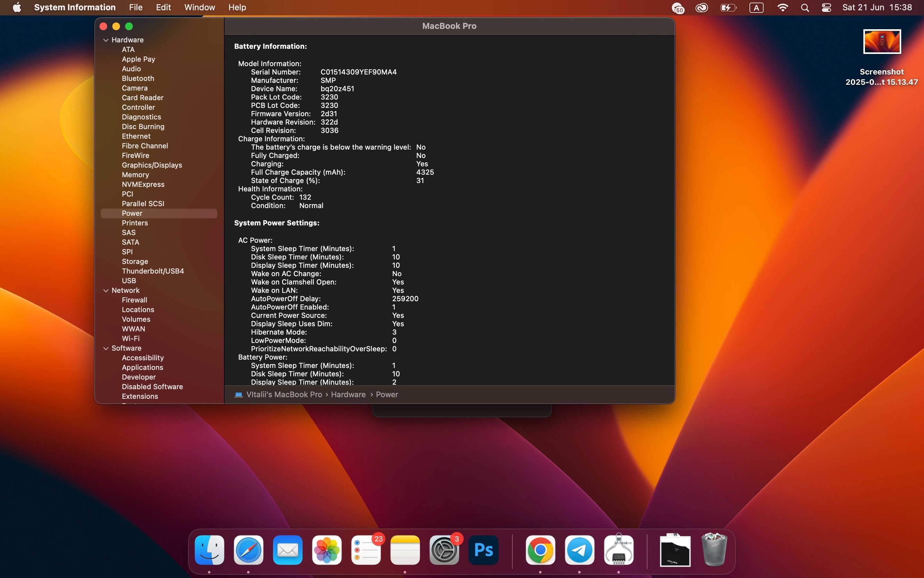Select Extensions under Software
This screenshot has height=578, width=924.
(140, 397)
